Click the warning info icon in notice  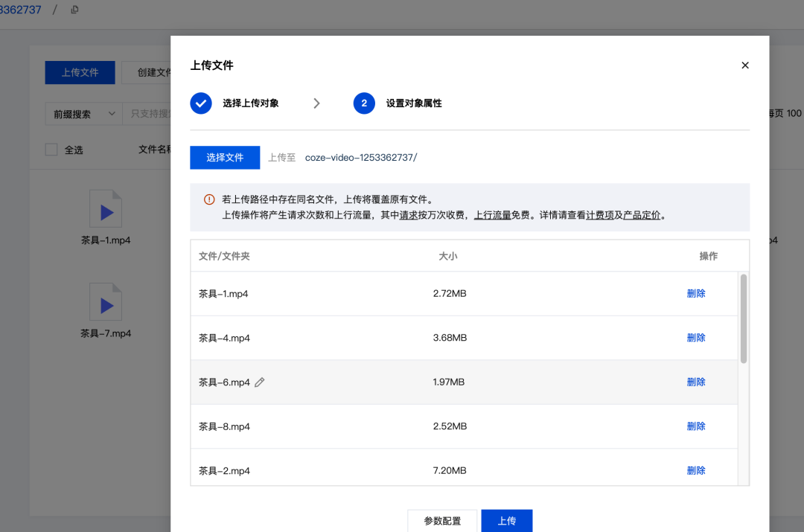pyautogui.click(x=209, y=199)
